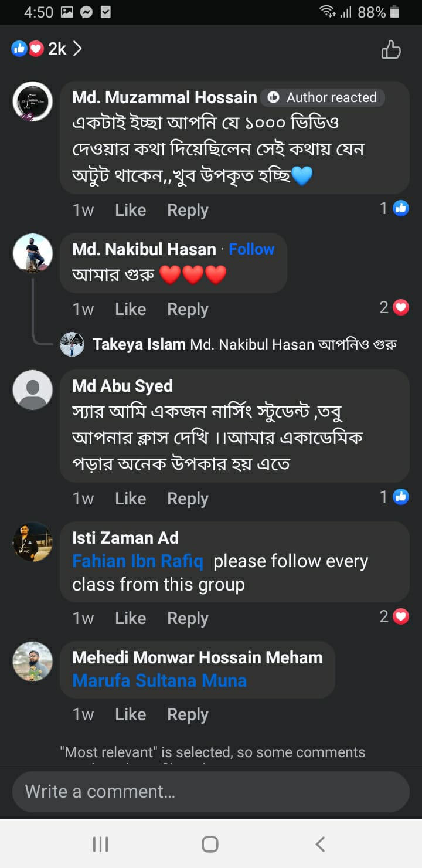The height and width of the screenshot is (868, 422).
Task: Open the 2k reactions list chevron
Action: (77, 49)
